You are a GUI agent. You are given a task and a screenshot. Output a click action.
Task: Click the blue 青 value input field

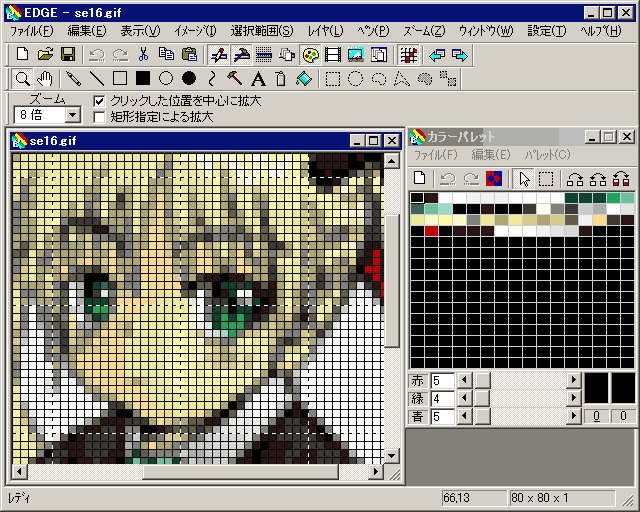(x=442, y=416)
